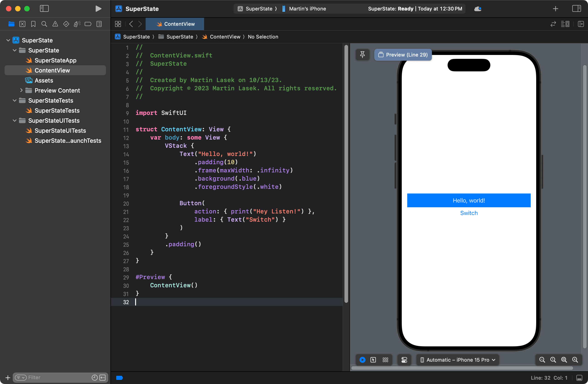Open SuperStateUITests swift file

[60, 131]
